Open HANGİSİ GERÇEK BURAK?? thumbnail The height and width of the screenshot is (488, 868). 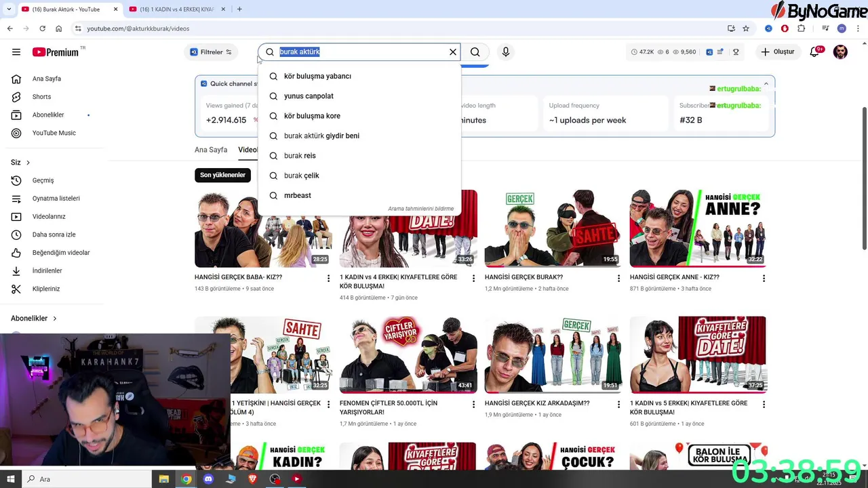pyautogui.click(x=553, y=228)
